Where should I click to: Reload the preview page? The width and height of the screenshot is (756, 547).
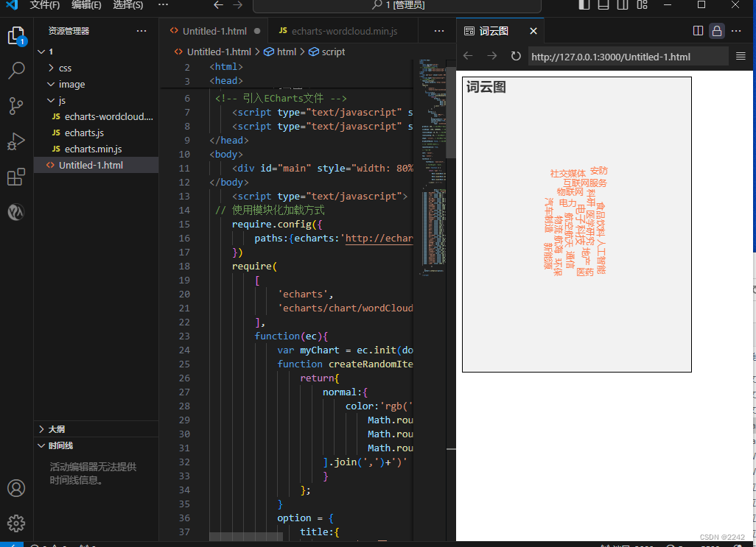tap(516, 56)
